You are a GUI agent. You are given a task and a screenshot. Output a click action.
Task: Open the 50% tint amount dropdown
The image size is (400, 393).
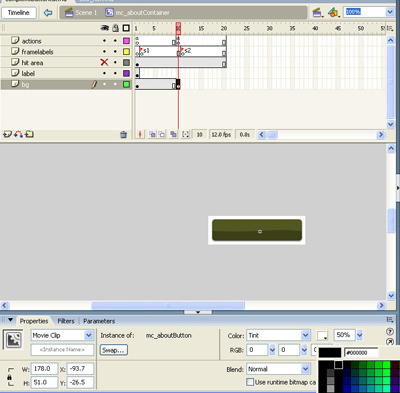[359, 335]
